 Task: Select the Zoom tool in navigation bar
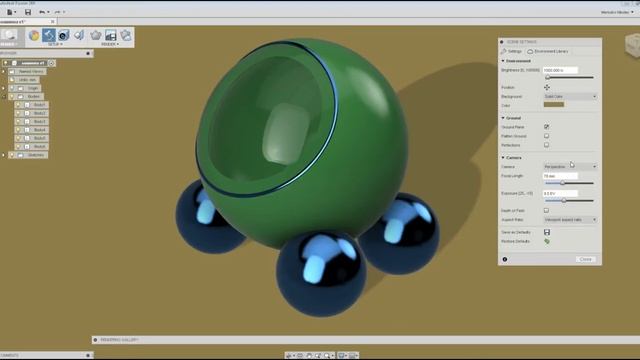click(318, 356)
